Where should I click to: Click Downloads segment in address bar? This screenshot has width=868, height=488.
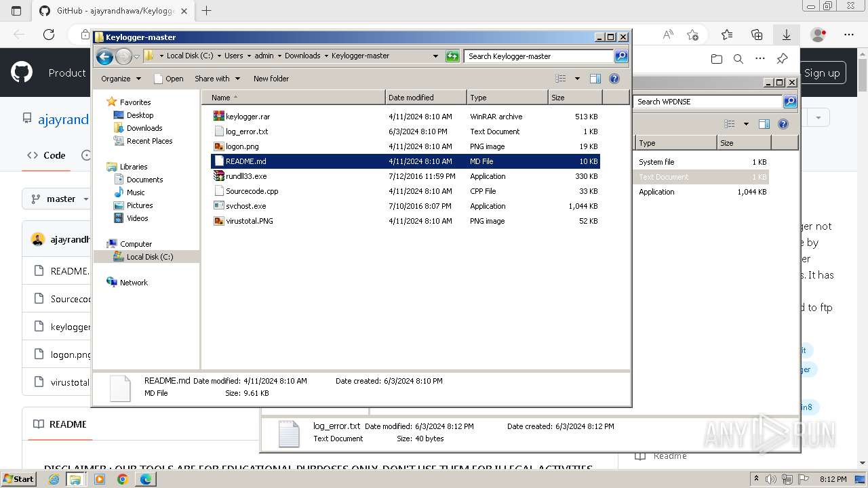coord(302,56)
